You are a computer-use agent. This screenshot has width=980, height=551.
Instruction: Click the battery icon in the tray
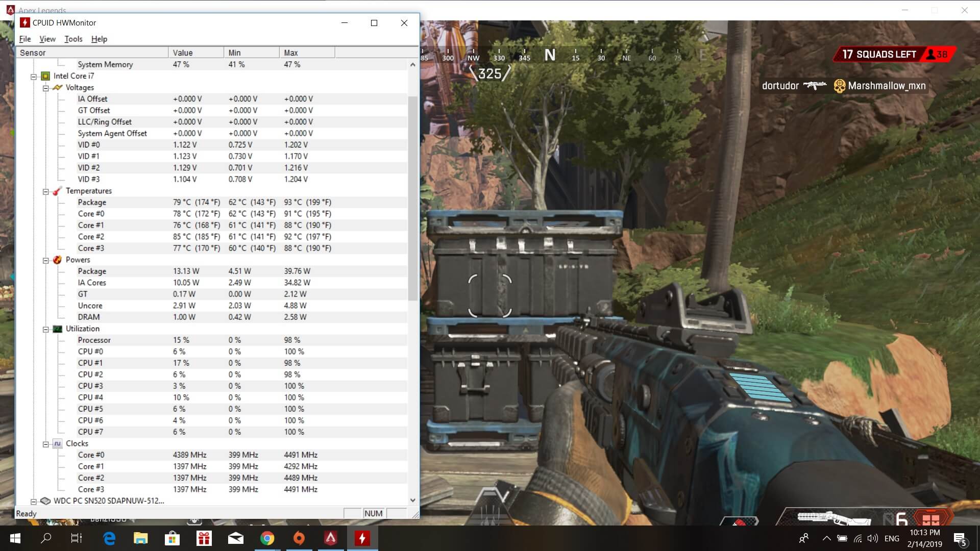pyautogui.click(x=842, y=538)
